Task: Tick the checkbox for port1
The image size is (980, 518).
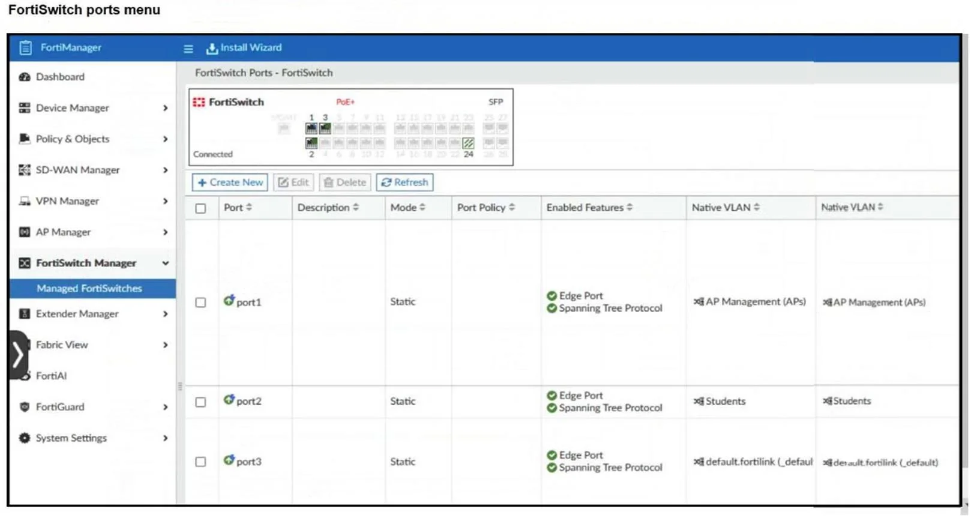Action: click(x=200, y=303)
